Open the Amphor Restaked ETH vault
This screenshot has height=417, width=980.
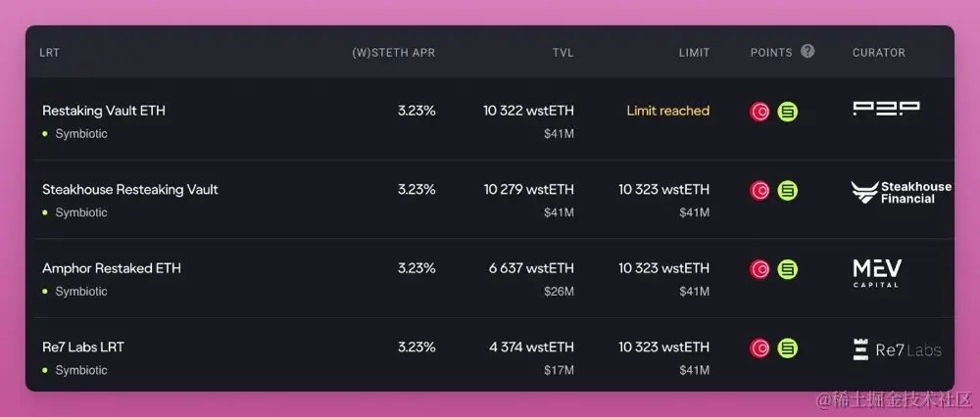pos(112,268)
